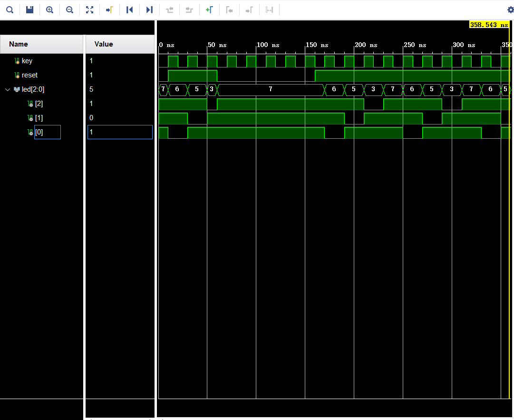Click the 250 ns mark on time ruler
The width and height of the screenshot is (514, 420).
point(415,45)
